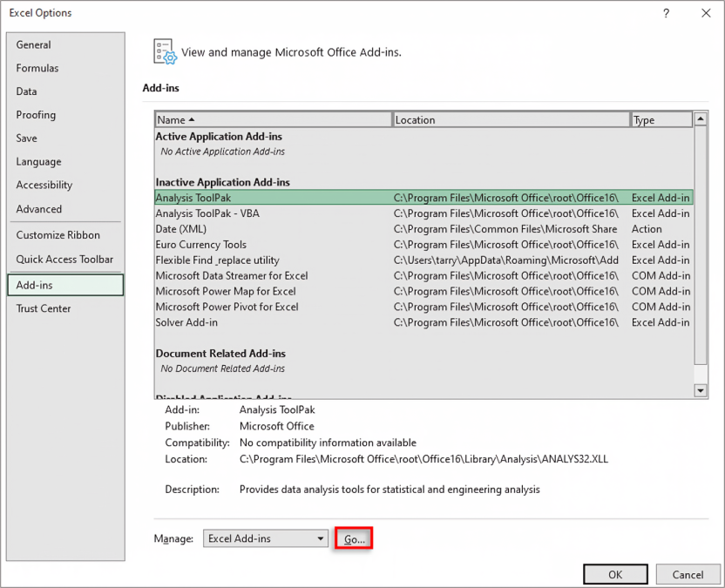Click the Common Files location cell
Viewport: 725px width, 588px height.
[x=505, y=229]
